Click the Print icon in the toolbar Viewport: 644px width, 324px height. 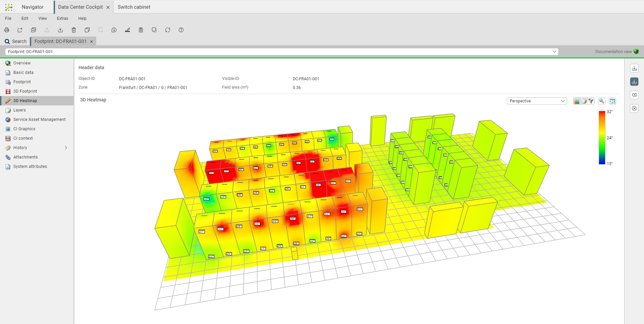click(x=6, y=30)
